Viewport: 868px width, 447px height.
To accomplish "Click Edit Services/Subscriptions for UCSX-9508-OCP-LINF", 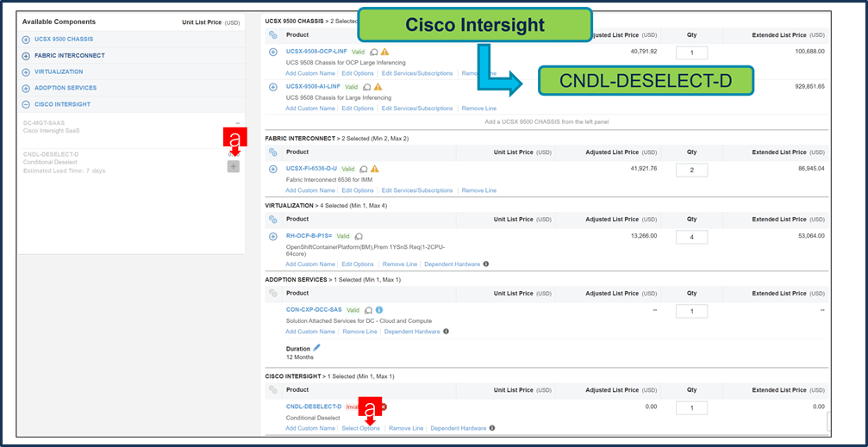I will 417,73.
